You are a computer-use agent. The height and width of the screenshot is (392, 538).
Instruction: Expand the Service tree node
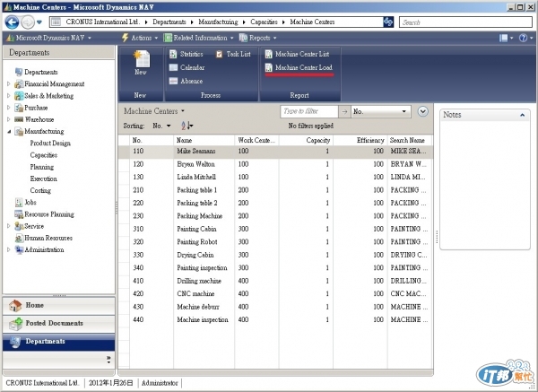[x=9, y=226]
